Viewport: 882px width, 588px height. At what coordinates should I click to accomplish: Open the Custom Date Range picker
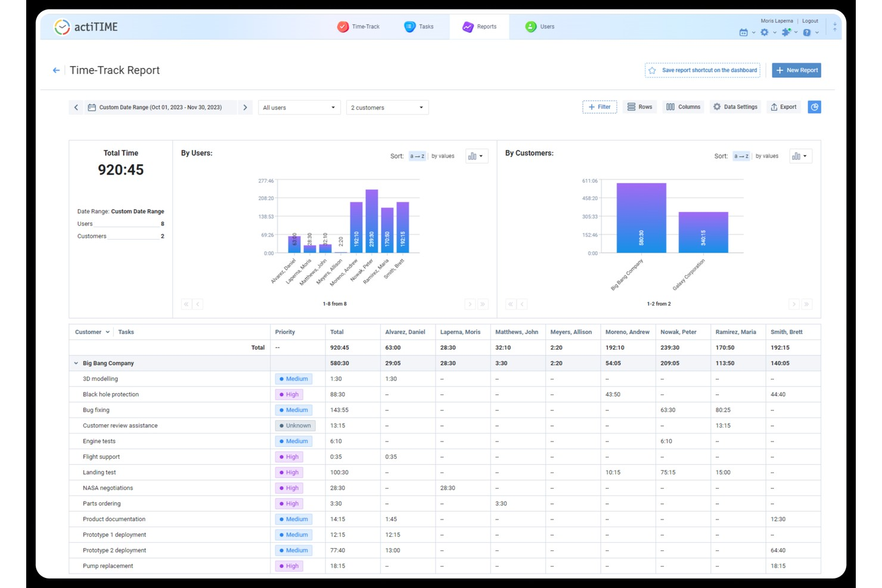(x=160, y=107)
